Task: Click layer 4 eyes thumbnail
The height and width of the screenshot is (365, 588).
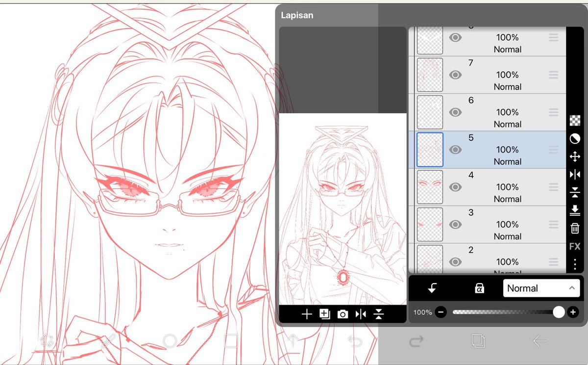Action: [430, 187]
